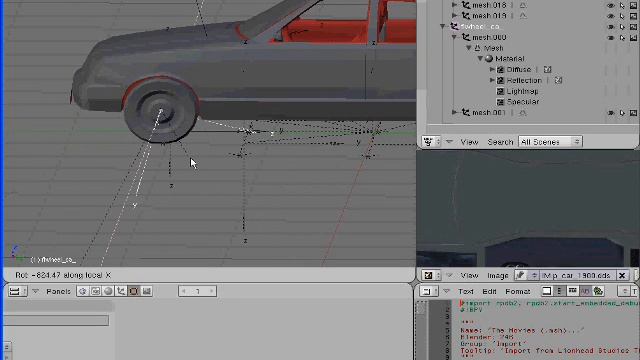This screenshot has width=640, height=360.
Task: Click the Specular texture icon
Action: click(500, 102)
